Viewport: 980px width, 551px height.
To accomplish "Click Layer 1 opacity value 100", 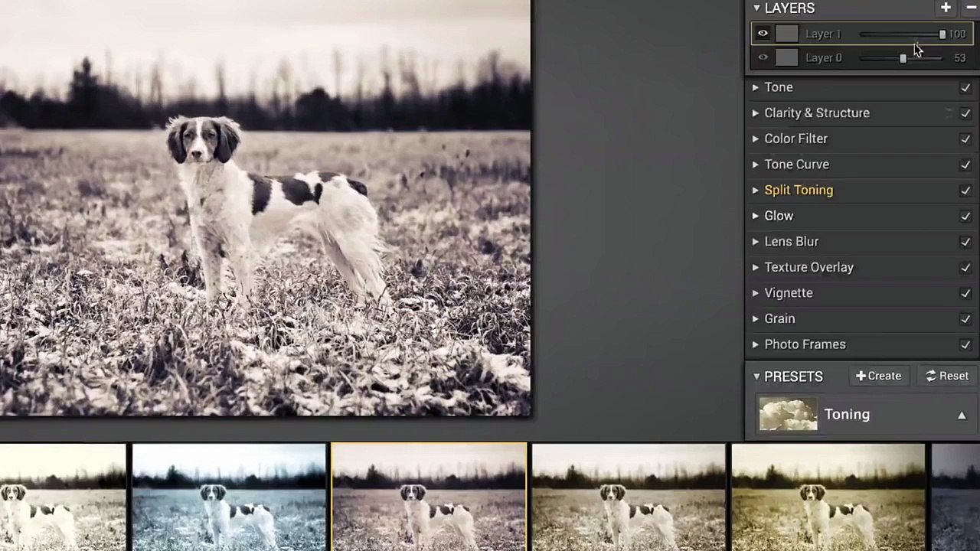I will 957,34.
